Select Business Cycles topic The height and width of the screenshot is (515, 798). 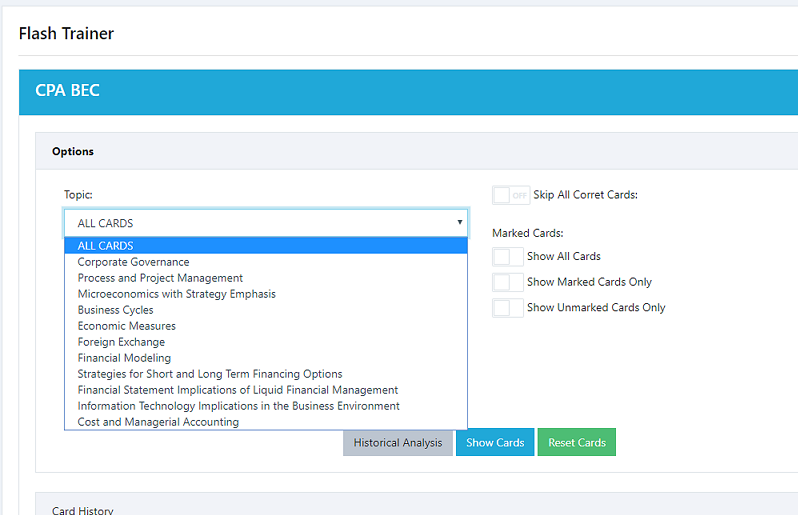(x=266, y=310)
